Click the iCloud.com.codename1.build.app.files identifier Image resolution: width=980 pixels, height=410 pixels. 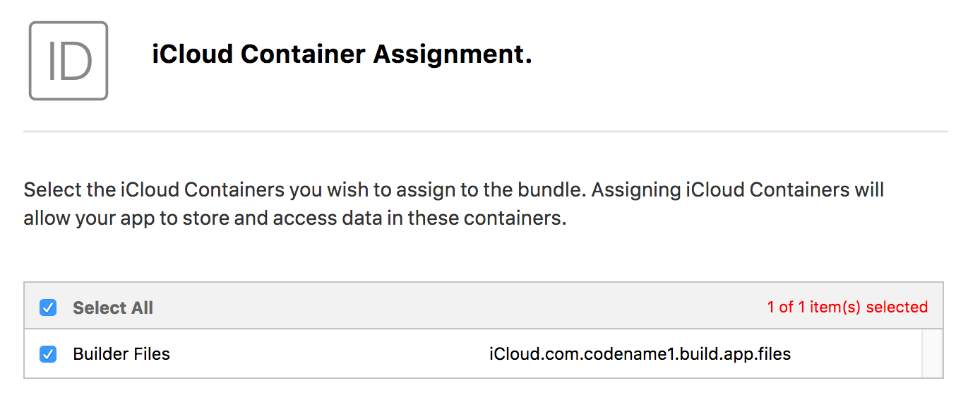coord(640,353)
